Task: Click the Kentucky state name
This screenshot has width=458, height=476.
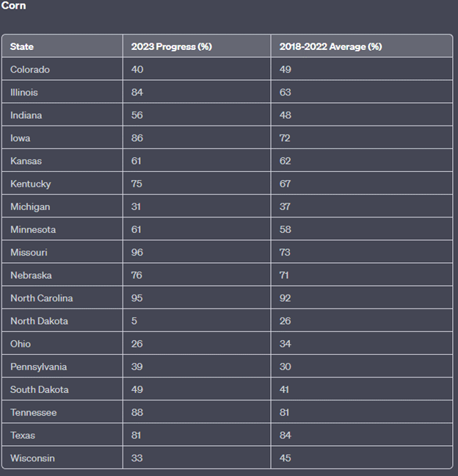Action: 31,184
